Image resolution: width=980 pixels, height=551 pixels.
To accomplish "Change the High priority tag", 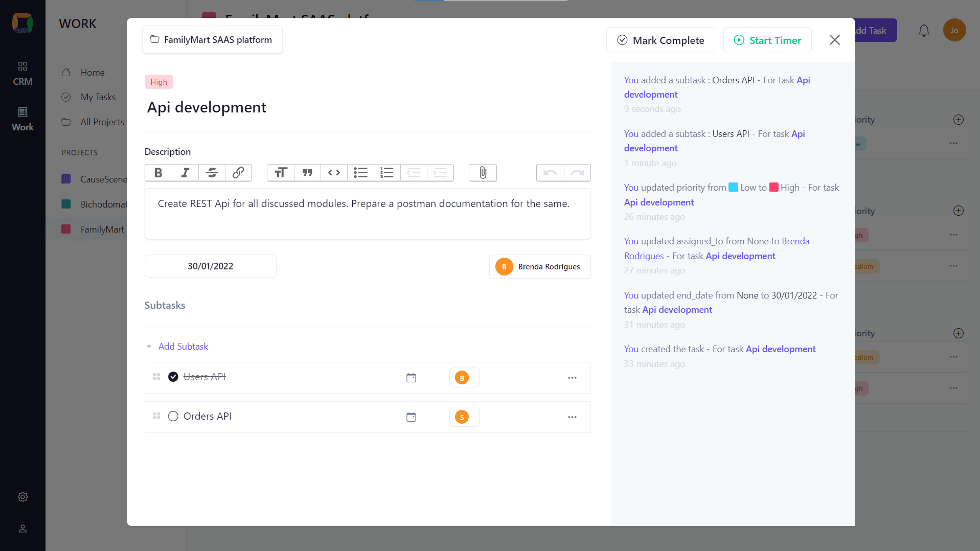I will tap(158, 82).
